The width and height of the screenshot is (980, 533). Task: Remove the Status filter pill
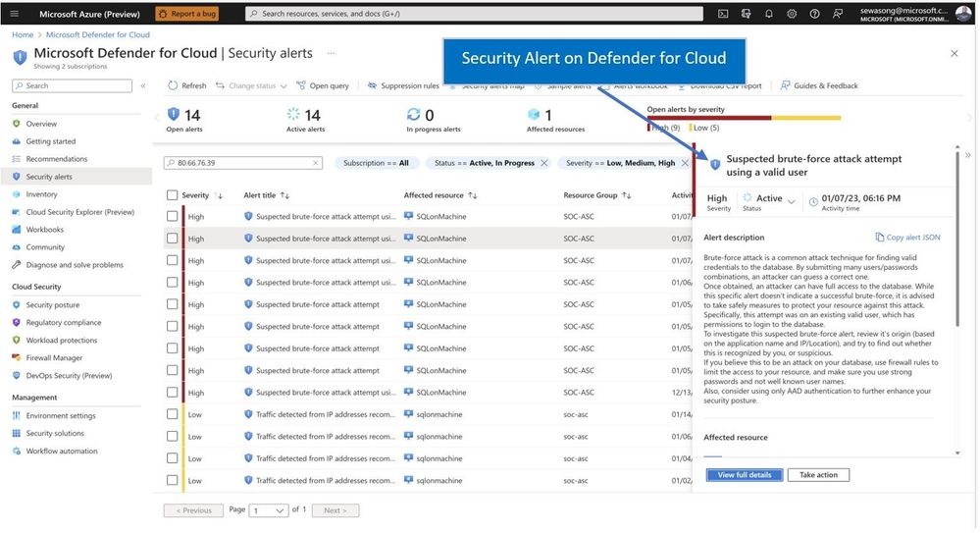point(544,163)
